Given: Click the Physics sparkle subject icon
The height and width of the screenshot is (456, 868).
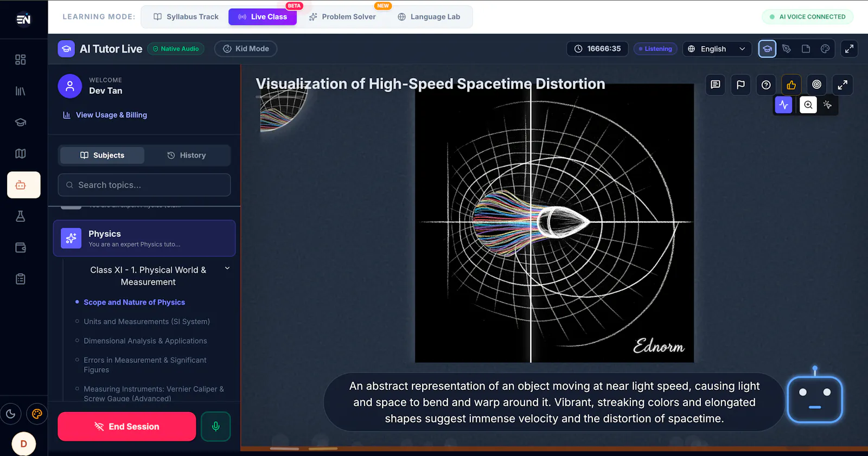Looking at the screenshot, I should [71, 238].
